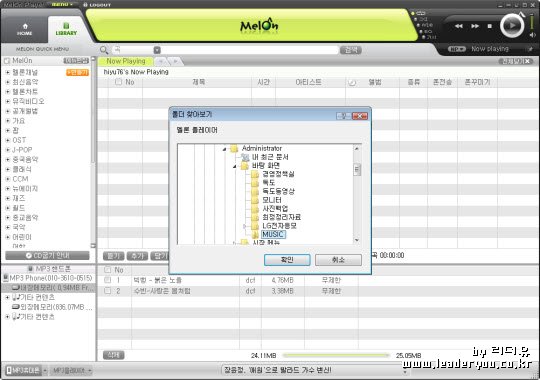Select the 사진작업 folder icon
540x380 pixels.
pyautogui.click(x=255, y=208)
